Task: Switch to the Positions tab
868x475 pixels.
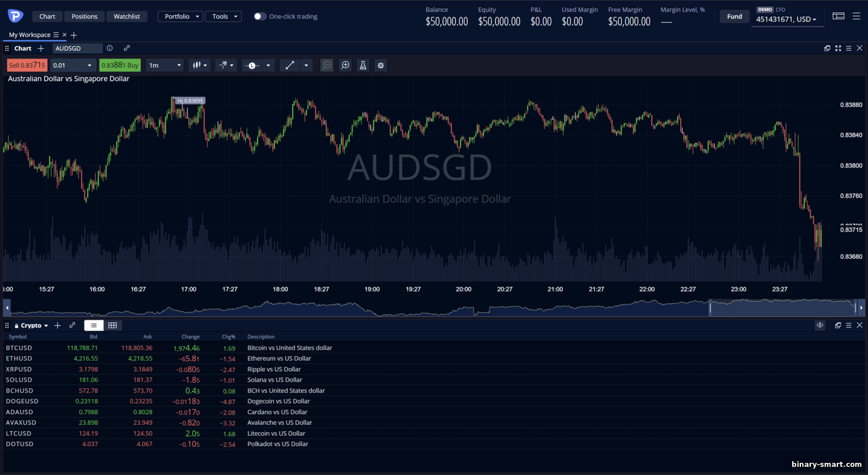Action: pos(84,16)
